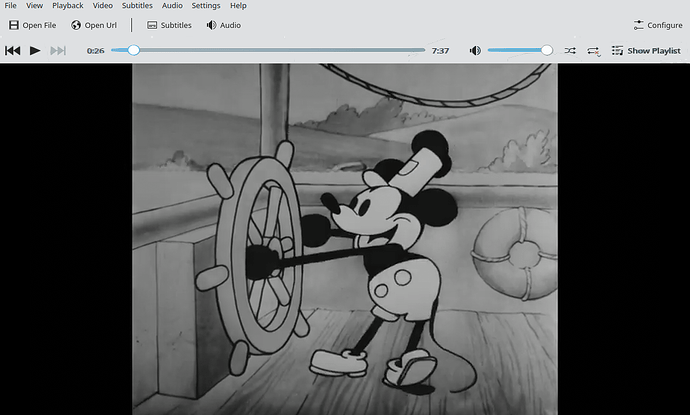The height and width of the screenshot is (415, 690).
Task: Skip to next track
Action: click(58, 51)
